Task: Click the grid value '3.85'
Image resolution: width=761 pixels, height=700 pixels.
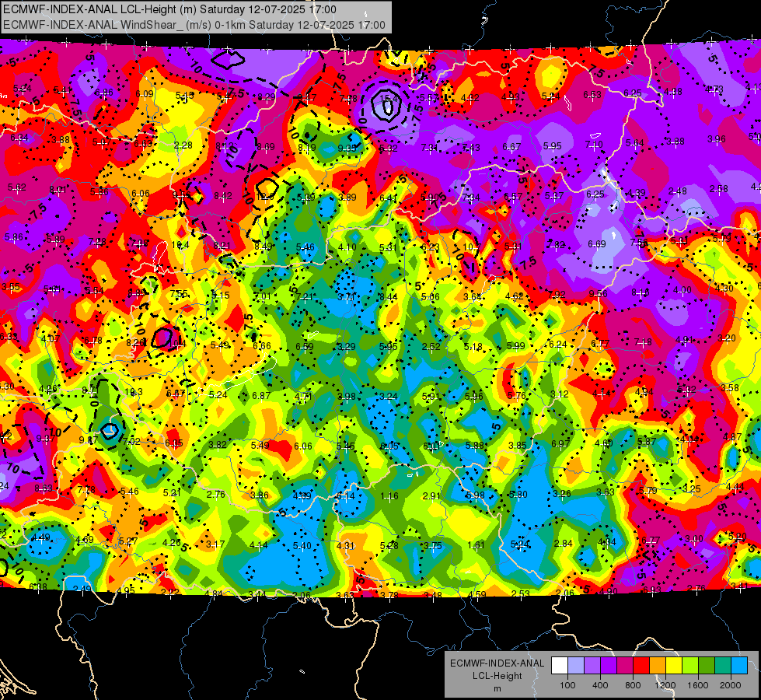Action: [518, 446]
